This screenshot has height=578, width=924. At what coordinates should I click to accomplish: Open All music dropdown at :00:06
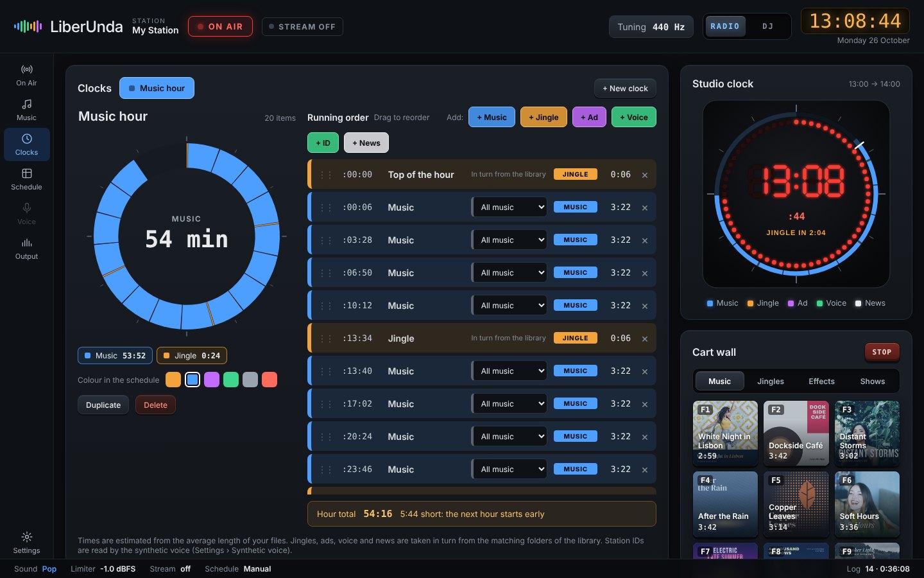tap(510, 207)
